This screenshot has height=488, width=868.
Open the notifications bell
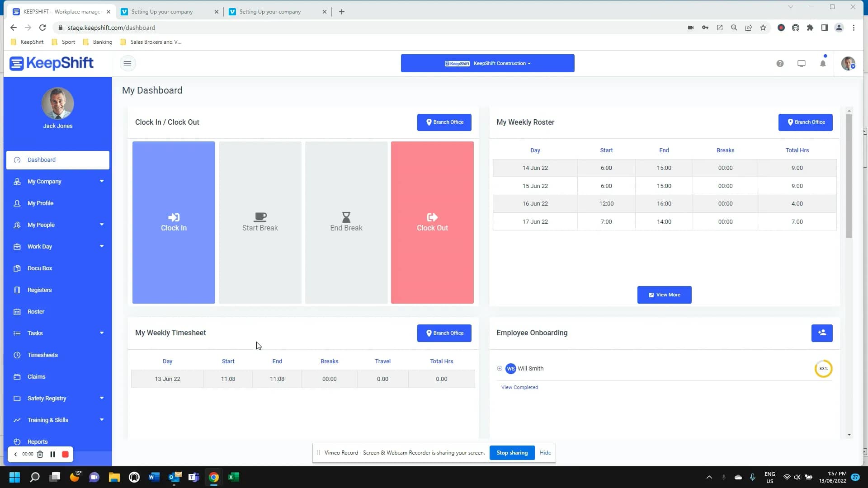click(822, 63)
